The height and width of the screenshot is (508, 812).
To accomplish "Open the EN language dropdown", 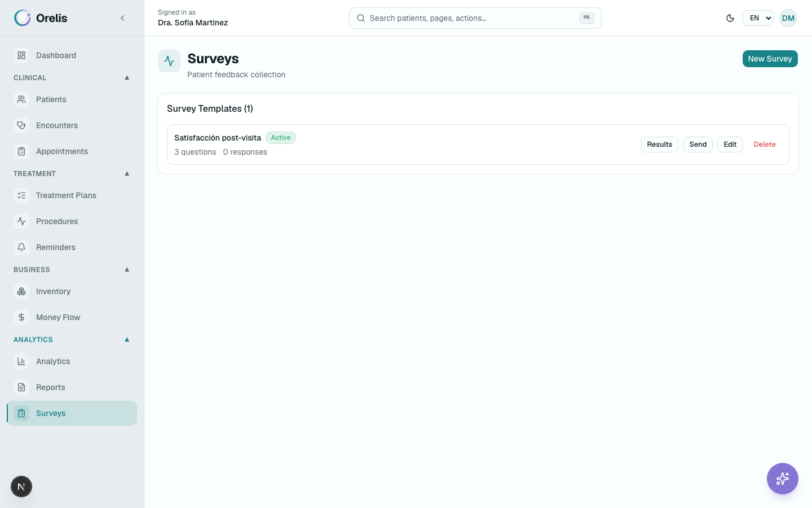I will 758,18.
